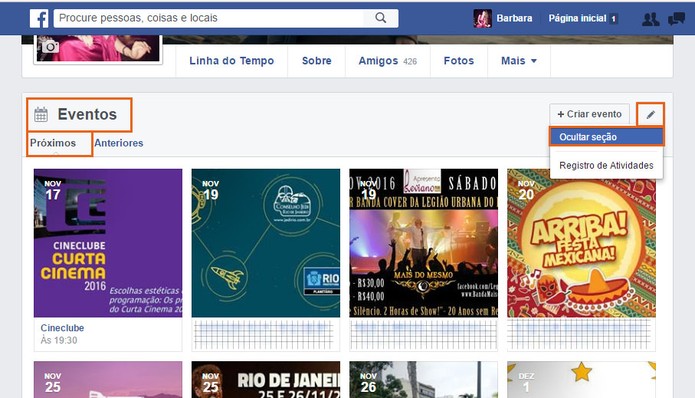Click the Cineclube event title link
The image size is (695, 398).
coord(62,328)
